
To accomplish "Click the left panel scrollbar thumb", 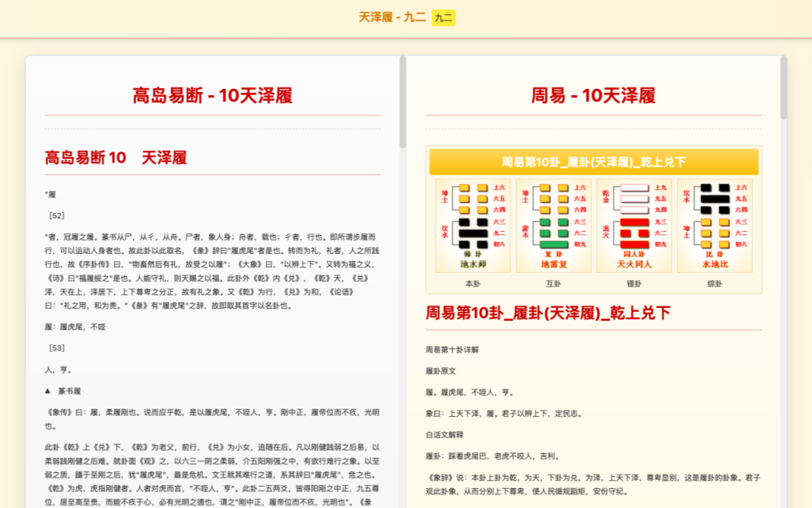I will pos(403,102).
